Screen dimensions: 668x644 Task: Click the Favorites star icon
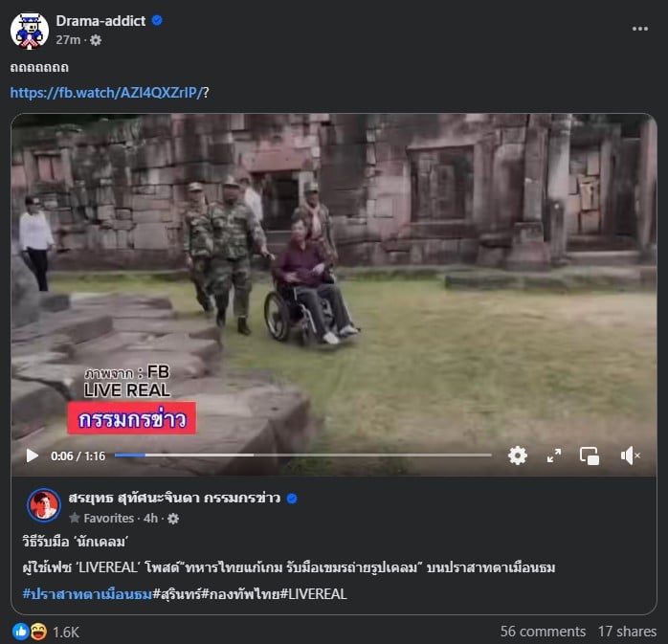[x=74, y=518]
